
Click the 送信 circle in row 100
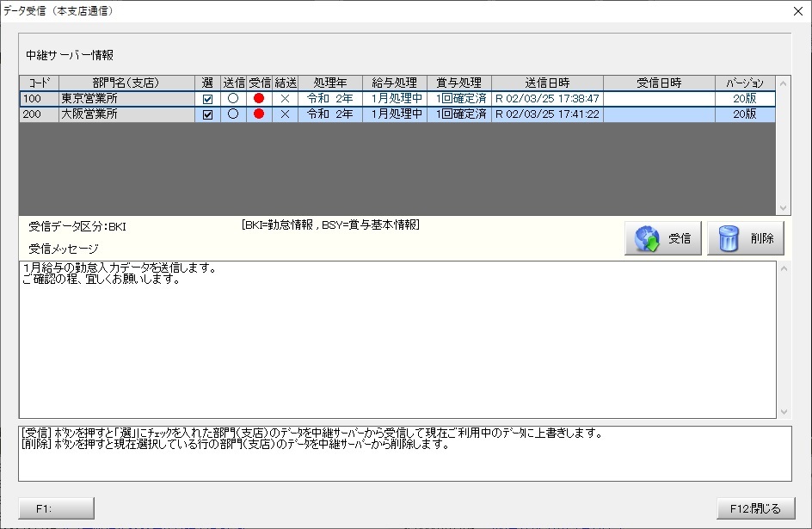click(x=233, y=98)
